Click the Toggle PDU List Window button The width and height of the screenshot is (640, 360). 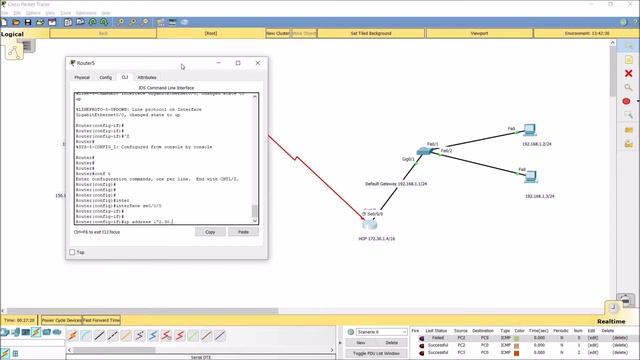(376, 353)
